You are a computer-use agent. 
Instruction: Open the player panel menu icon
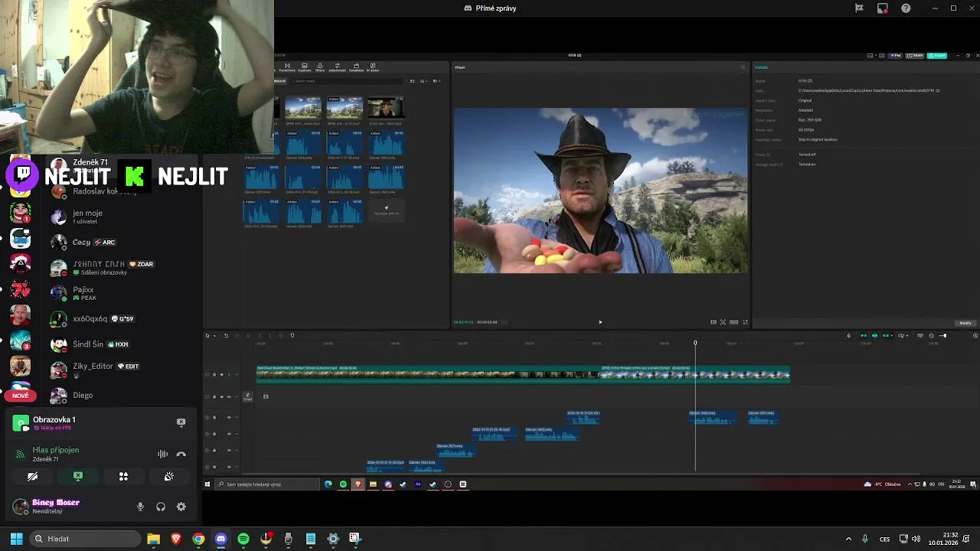click(x=742, y=67)
